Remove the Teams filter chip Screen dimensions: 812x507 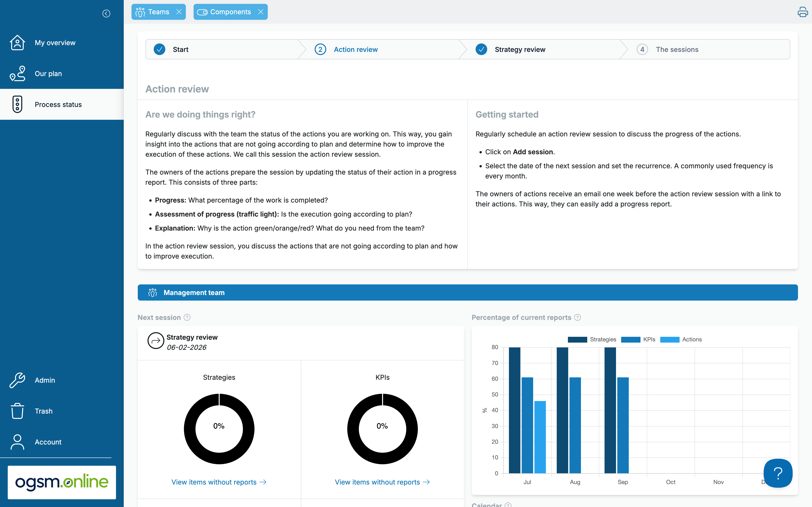(179, 12)
